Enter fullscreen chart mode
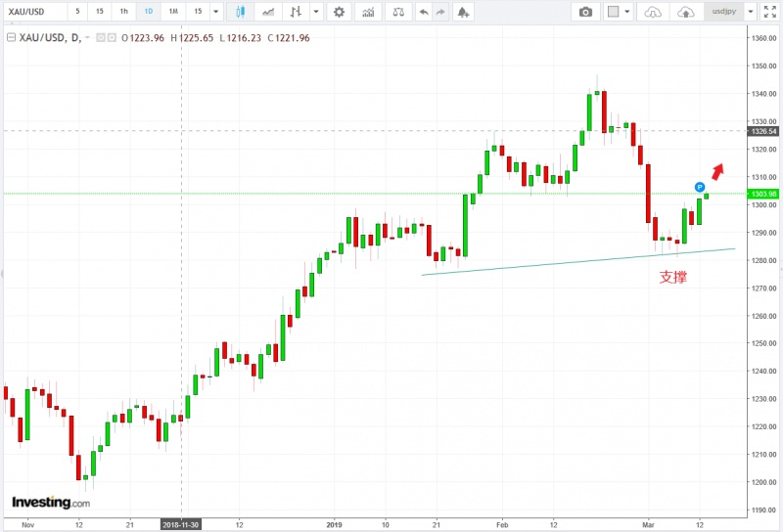The image size is (783, 532). (768, 12)
